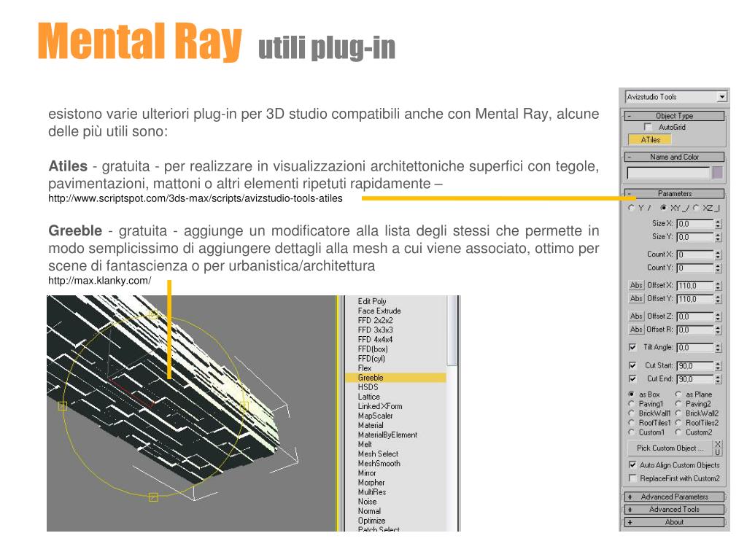Toggle the Abs button for Offset Z
Image resolution: width=747 pixels, height=560 pixels.
(x=636, y=316)
